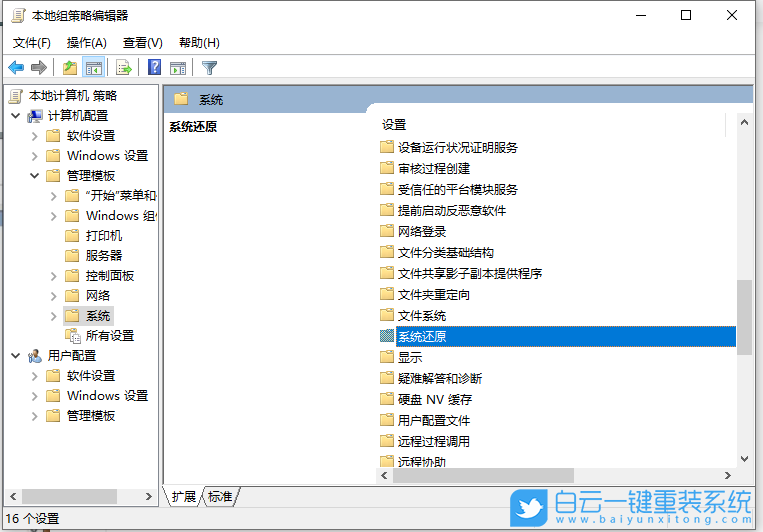The width and height of the screenshot is (763, 532).
Task: Click the Filter funnel toolbar icon
Action: coord(209,67)
